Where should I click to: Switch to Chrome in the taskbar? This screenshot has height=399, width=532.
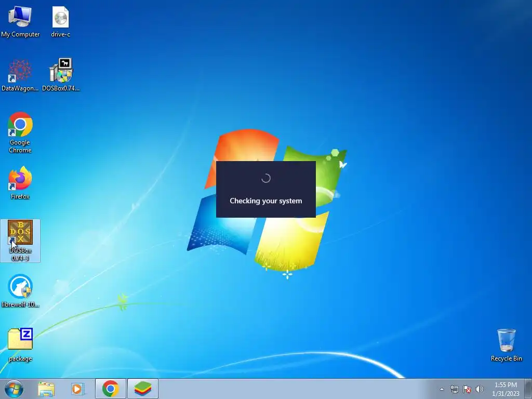coord(110,389)
